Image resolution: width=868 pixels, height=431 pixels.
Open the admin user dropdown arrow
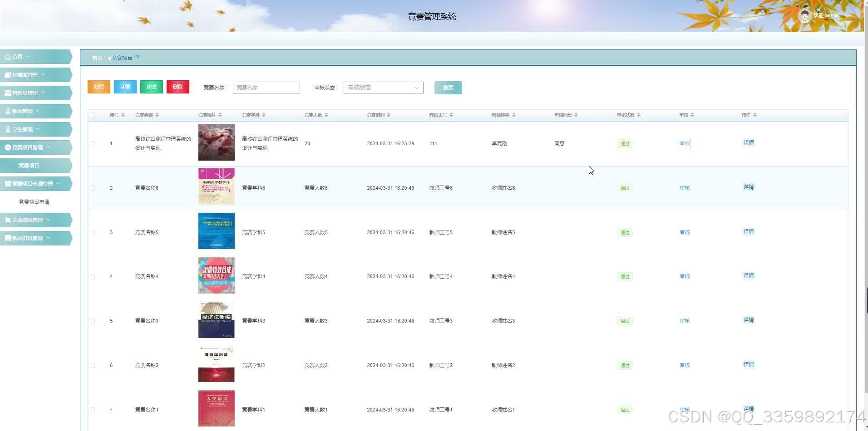click(847, 16)
